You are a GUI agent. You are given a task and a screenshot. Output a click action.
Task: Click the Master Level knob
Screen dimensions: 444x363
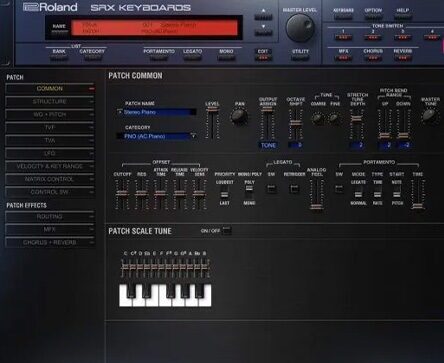300,28
